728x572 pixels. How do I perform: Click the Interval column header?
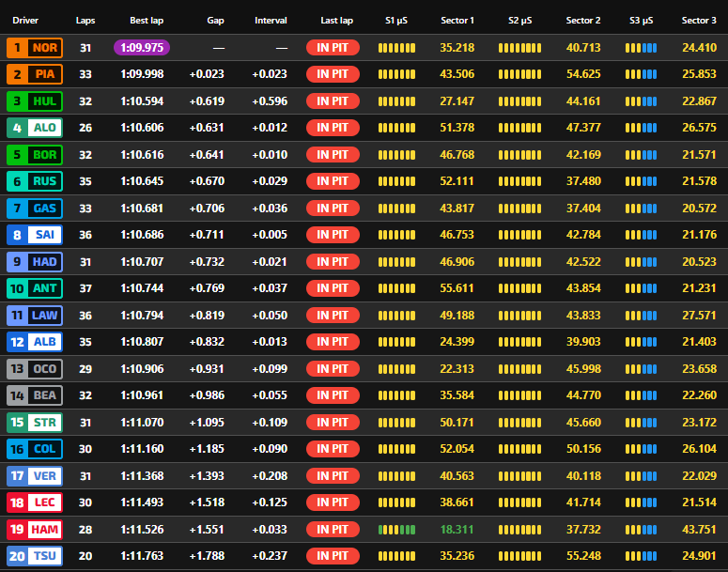(x=271, y=20)
